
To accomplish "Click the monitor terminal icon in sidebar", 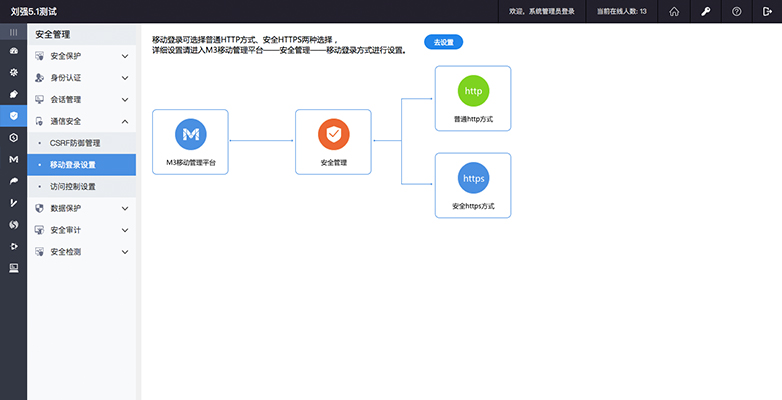I will 13,268.
